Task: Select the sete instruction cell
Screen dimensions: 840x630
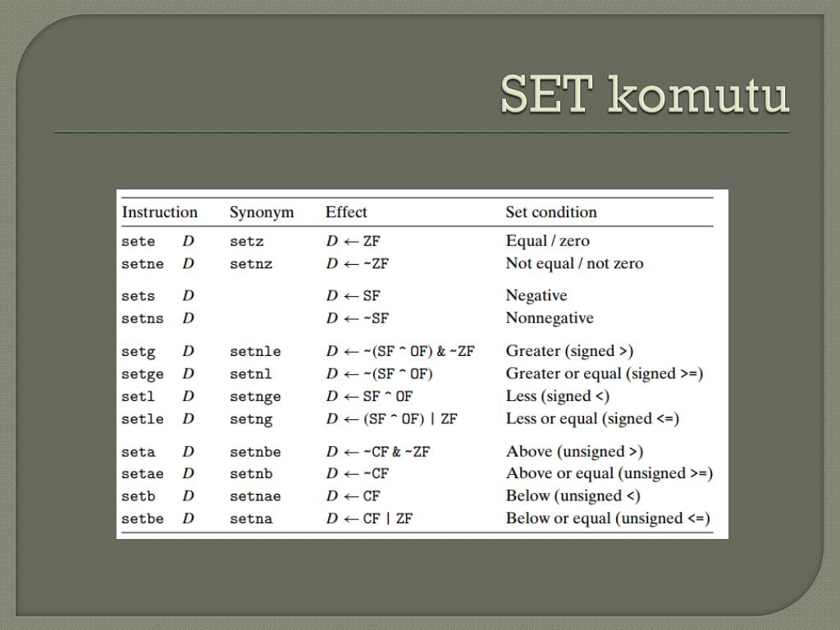Action: [138, 242]
